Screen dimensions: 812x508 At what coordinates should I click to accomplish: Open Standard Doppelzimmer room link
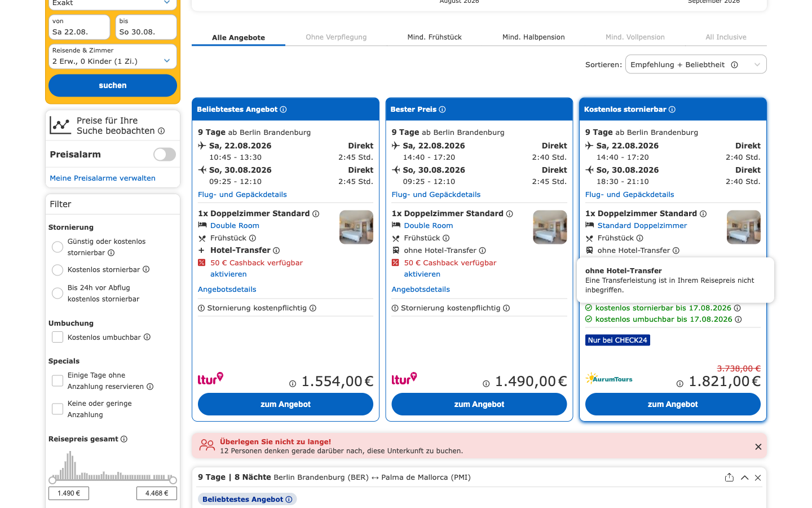coord(642,226)
